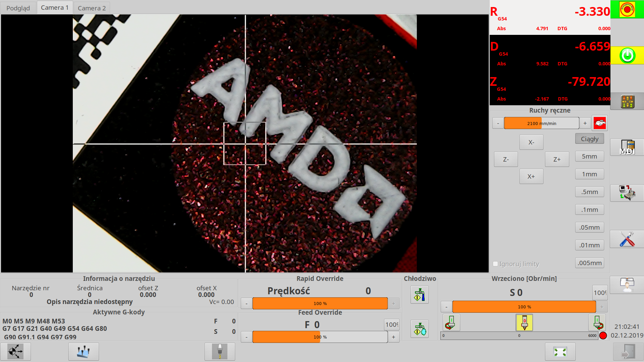Increase spindle override with plus button
The height and width of the screenshot is (362, 644).
602,307
